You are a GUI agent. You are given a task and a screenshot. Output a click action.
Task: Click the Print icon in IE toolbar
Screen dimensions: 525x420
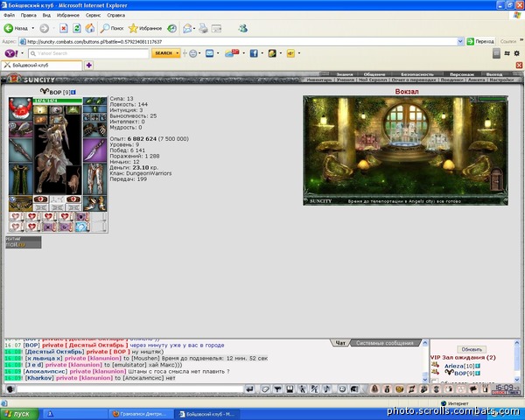click(203, 28)
